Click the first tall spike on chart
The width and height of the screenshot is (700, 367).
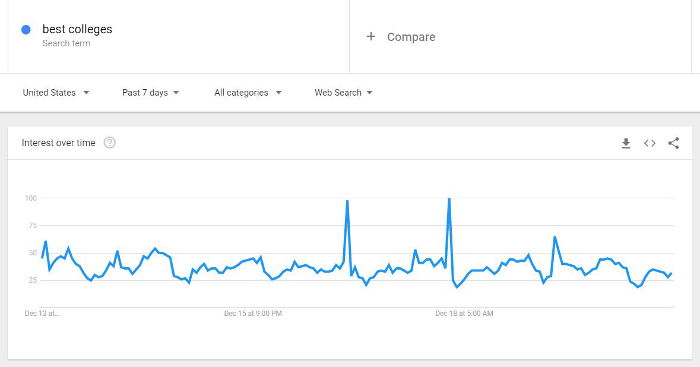347,202
